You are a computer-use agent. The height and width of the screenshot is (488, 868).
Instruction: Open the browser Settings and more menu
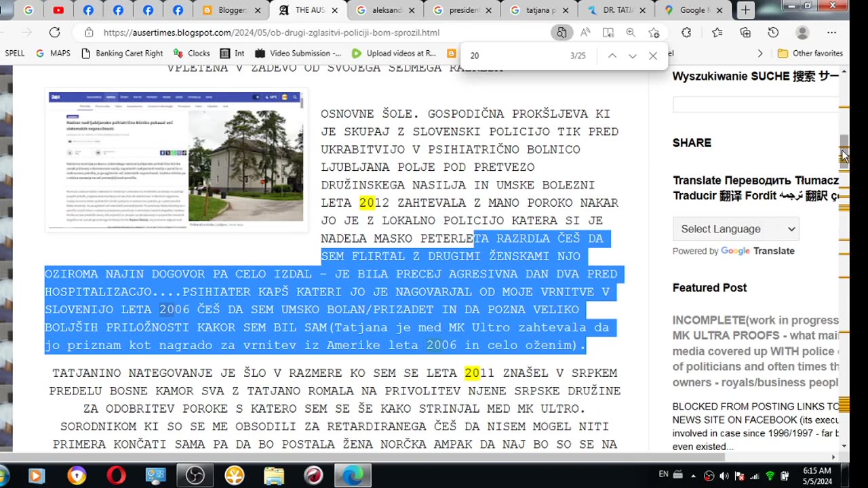(832, 33)
